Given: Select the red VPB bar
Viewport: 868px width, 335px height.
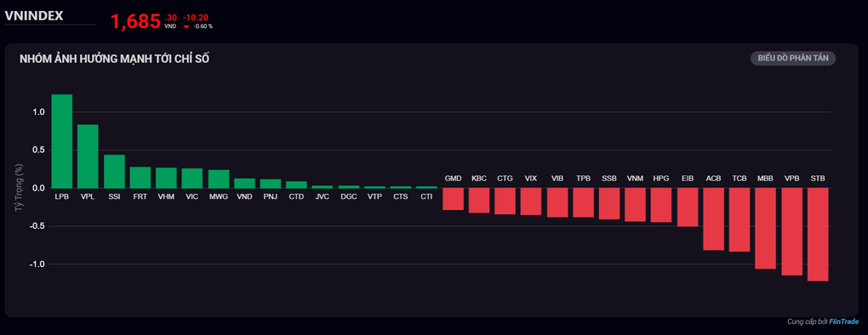Looking at the screenshot, I should pyautogui.click(x=791, y=231).
